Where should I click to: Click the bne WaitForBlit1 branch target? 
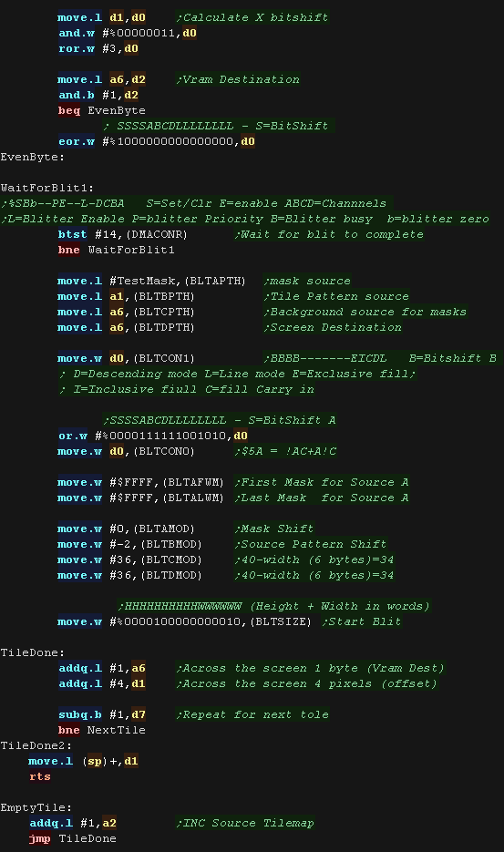coord(131,250)
